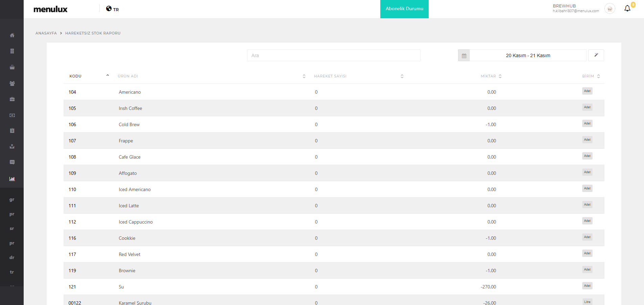Viewport: 644px width, 305px height.
Task: Open the 20 Kasım - 21 Kasım date range
Action: point(528,55)
